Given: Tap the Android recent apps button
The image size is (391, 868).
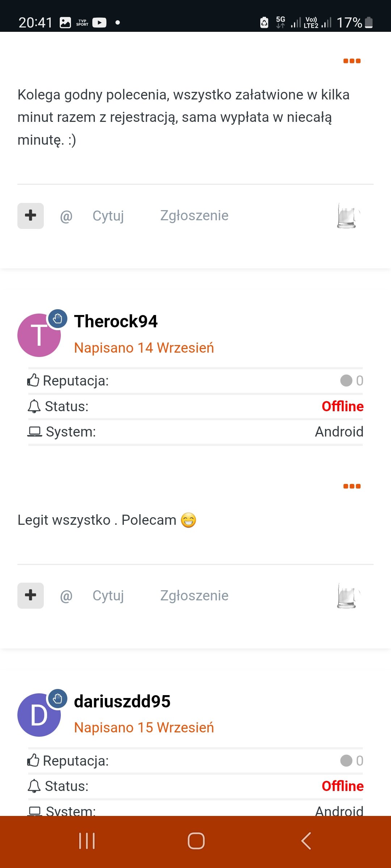Looking at the screenshot, I should click(87, 841).
